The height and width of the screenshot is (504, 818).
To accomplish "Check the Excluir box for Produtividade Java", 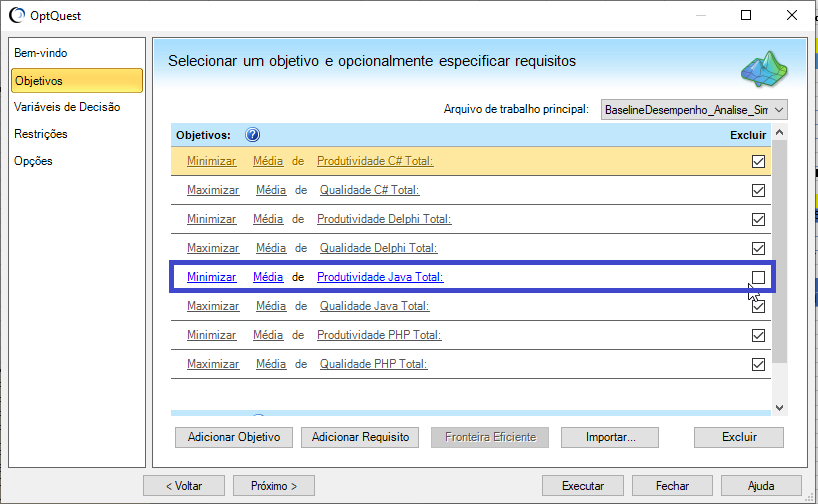I will click(x=758, y=277).
